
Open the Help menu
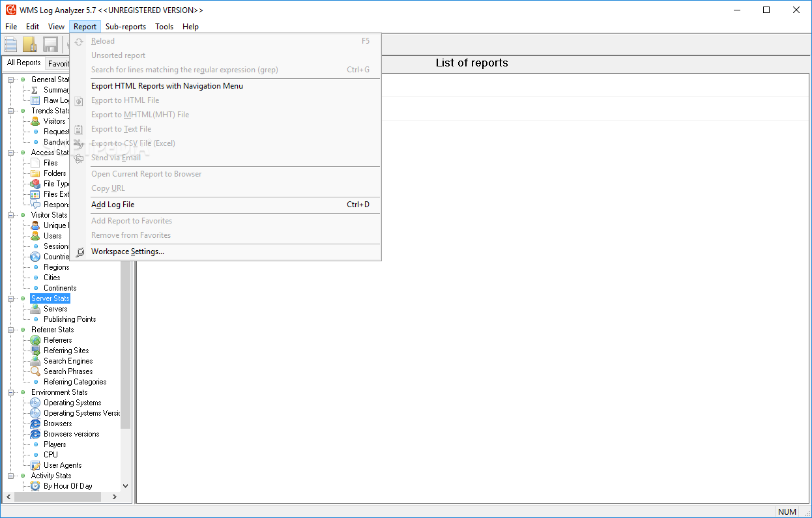pyautogui.click(x=190, y=27)
